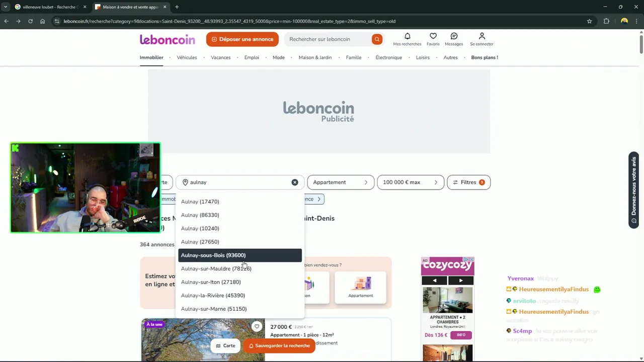Go back in browser history
644x362 pixels.
6,21
